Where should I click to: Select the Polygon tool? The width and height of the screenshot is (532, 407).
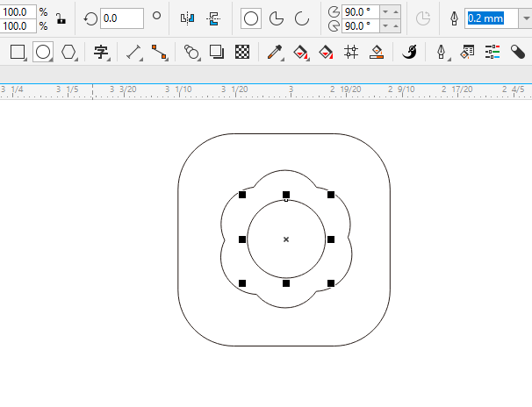pos(68,52)
